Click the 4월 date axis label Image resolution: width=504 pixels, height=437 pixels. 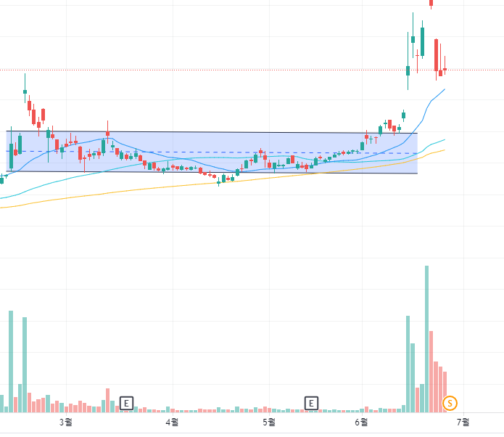[173, 422]
